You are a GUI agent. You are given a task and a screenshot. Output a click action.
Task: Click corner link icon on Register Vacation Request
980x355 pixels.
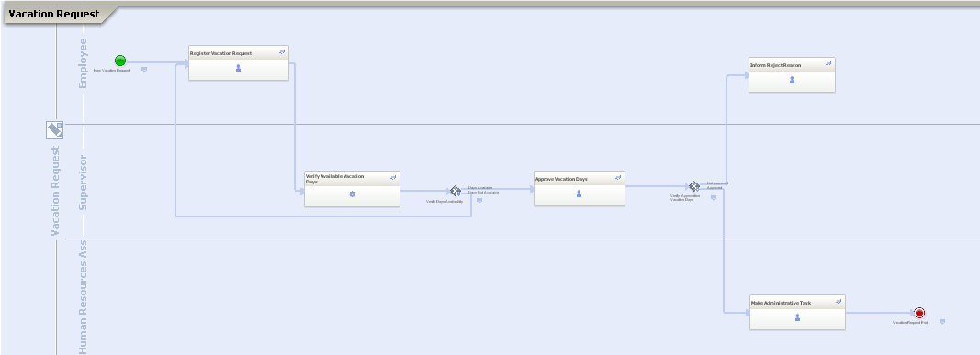coord(283,51)
